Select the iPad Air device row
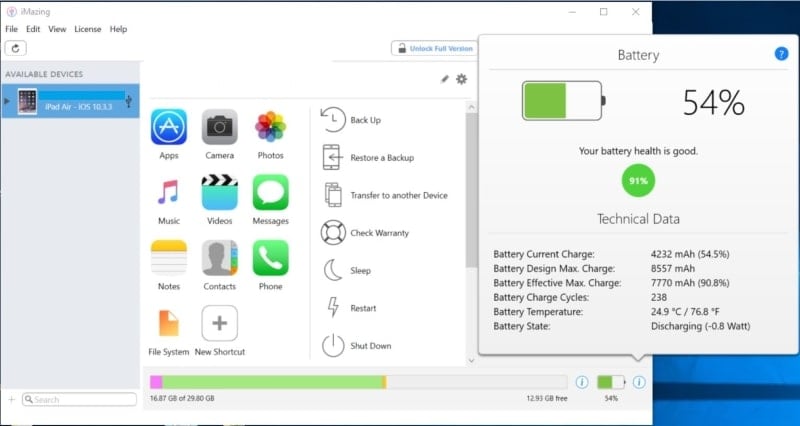This screenshot has width=800, height=426. [x=70, y=101]
